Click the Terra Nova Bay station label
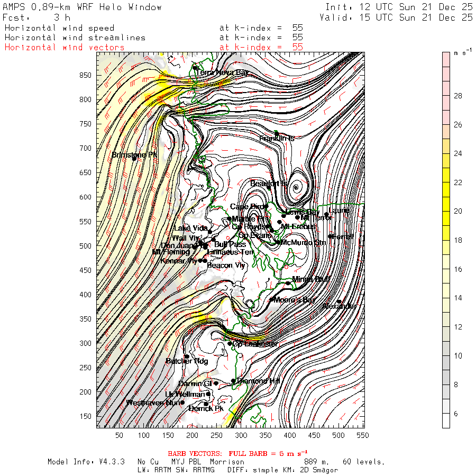Viewport: 476px width, 476px height. click(x=222, y=72)
